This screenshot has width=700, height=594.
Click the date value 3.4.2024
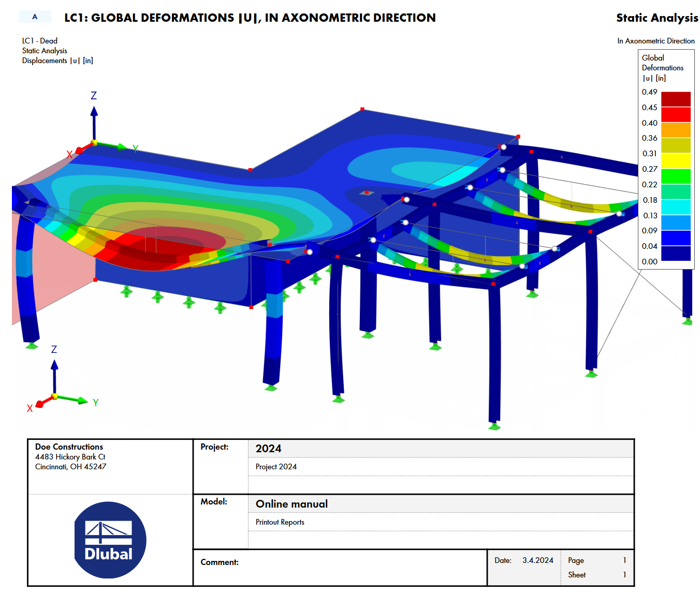click(537, 560)
